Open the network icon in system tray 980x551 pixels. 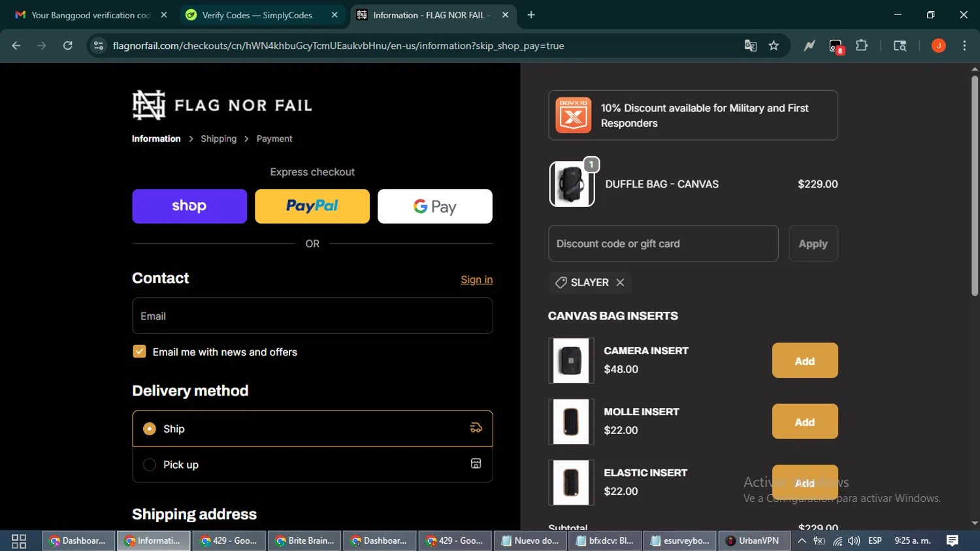[x=837, y=541]
